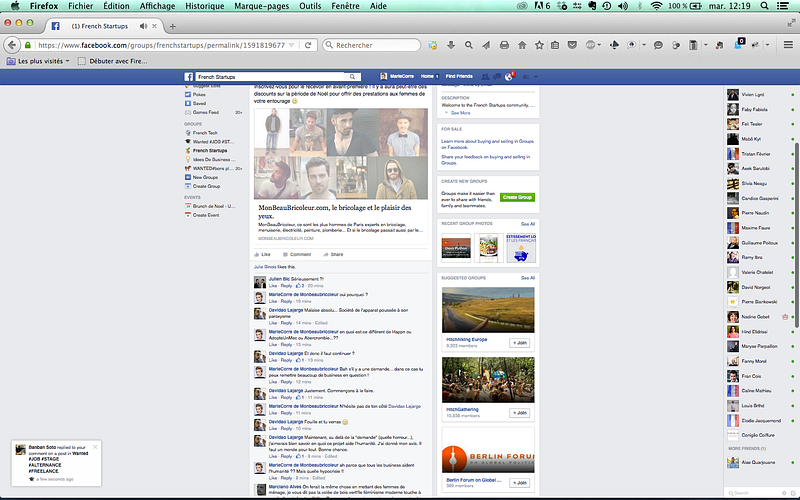Expand description with See More
Viewport: 800px width, 500px height.
pyautogui.click(x=460, y=113)
